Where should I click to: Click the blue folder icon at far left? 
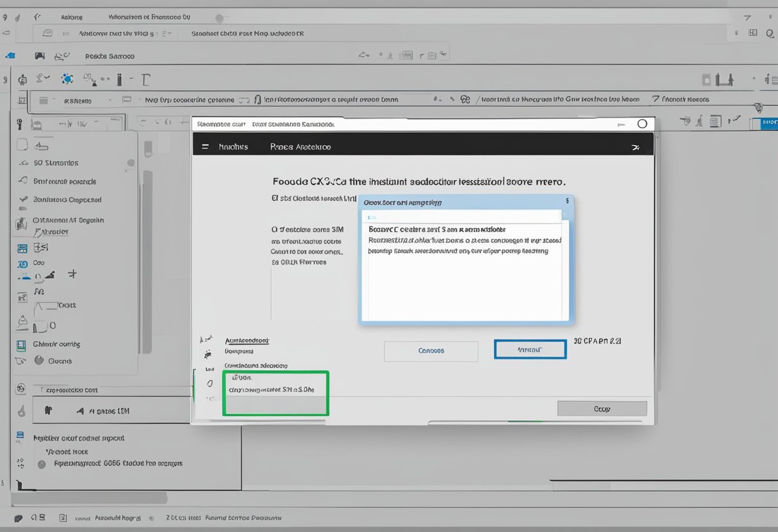9,56
